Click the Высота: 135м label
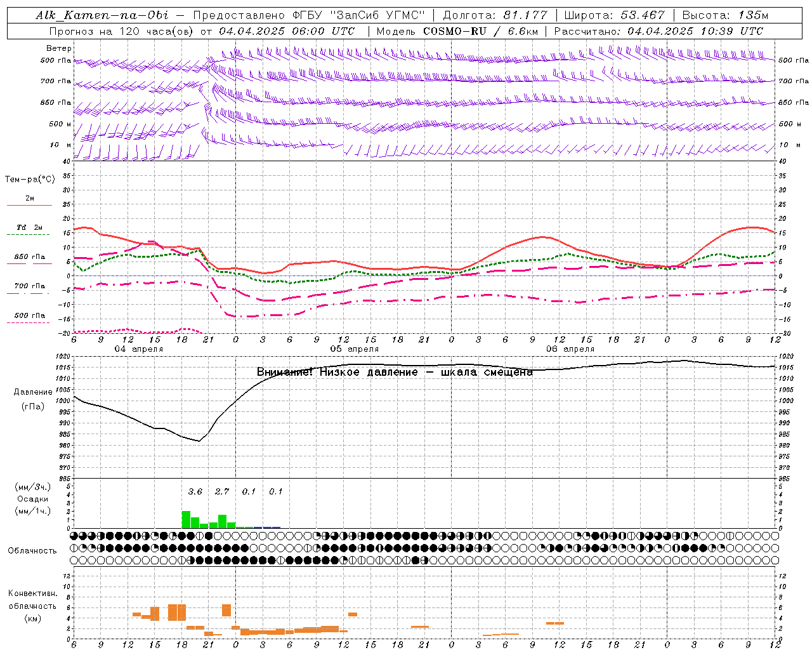 point(725,15)
